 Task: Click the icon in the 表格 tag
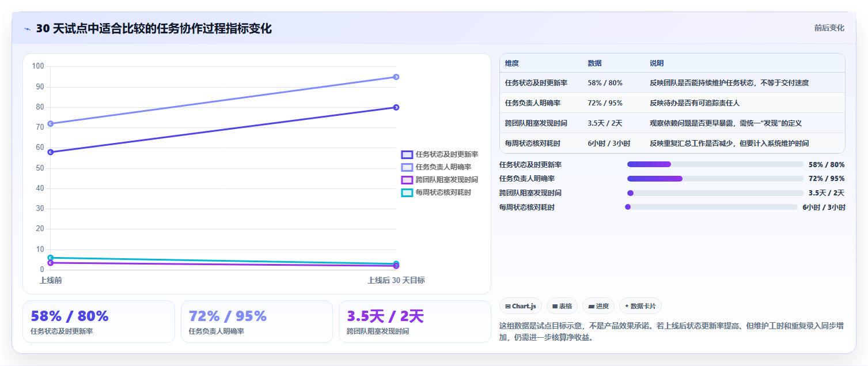click(x=555, y=307)
